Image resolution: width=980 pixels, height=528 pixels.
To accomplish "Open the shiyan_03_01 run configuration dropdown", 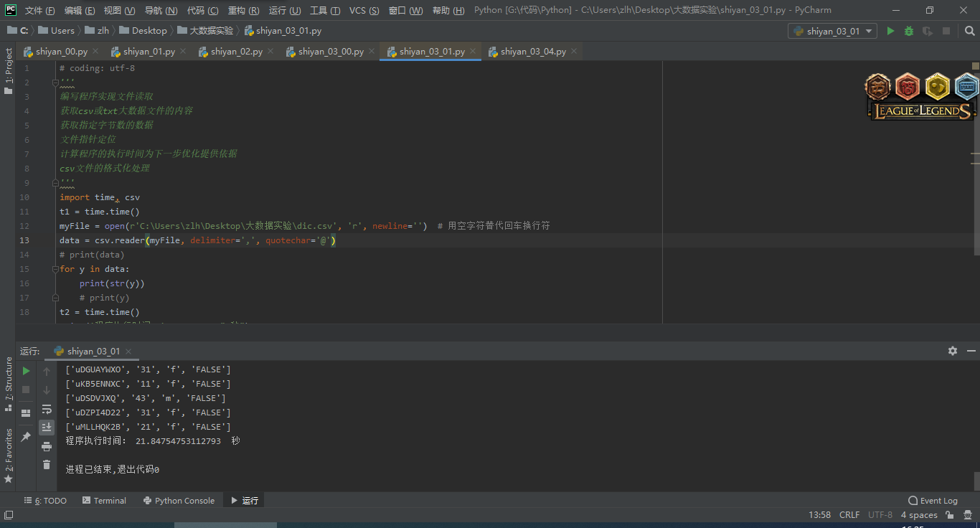I will coord(832,31).
